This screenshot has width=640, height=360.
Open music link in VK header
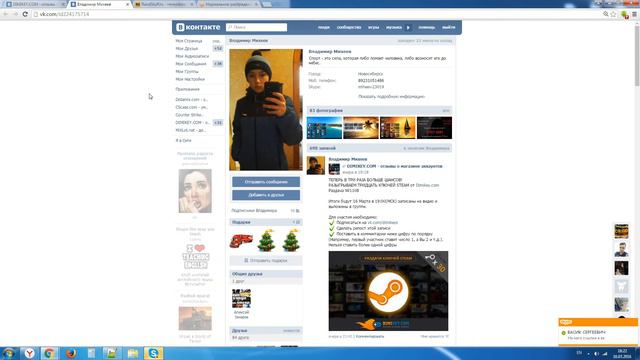(x=394, y=27)
